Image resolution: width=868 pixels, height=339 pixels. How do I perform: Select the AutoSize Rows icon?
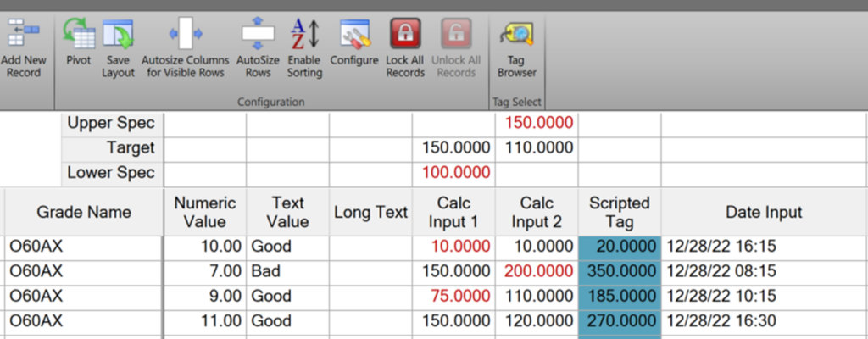258,33
